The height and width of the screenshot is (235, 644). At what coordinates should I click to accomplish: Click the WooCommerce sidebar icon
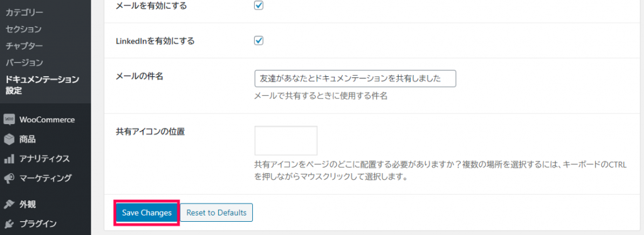(9, 120)
